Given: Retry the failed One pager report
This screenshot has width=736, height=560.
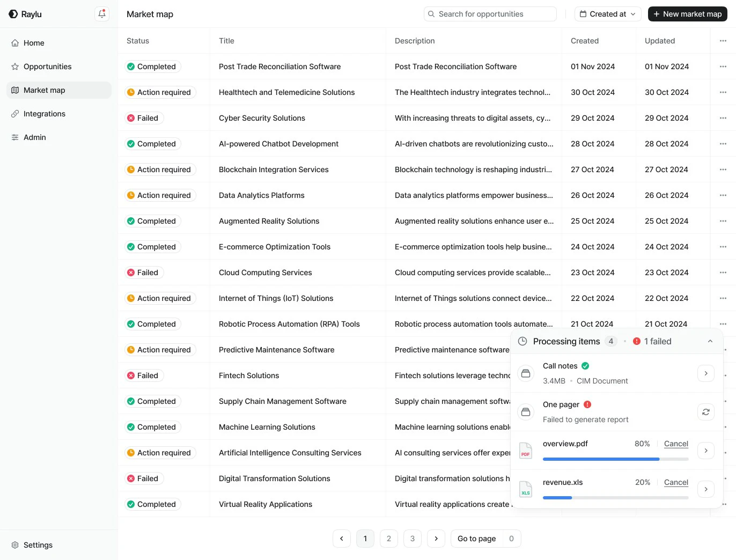Looking at the screenshot, I should (706, 412).
